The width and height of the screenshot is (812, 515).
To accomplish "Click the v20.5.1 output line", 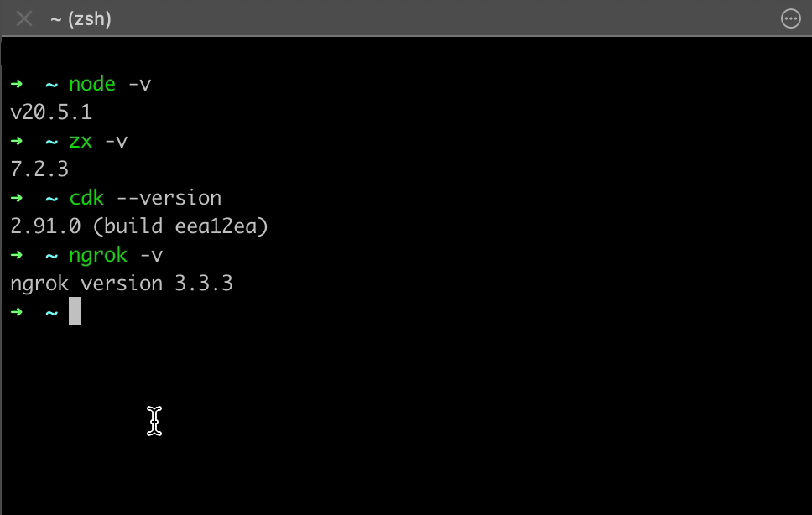I will point(51,112).
